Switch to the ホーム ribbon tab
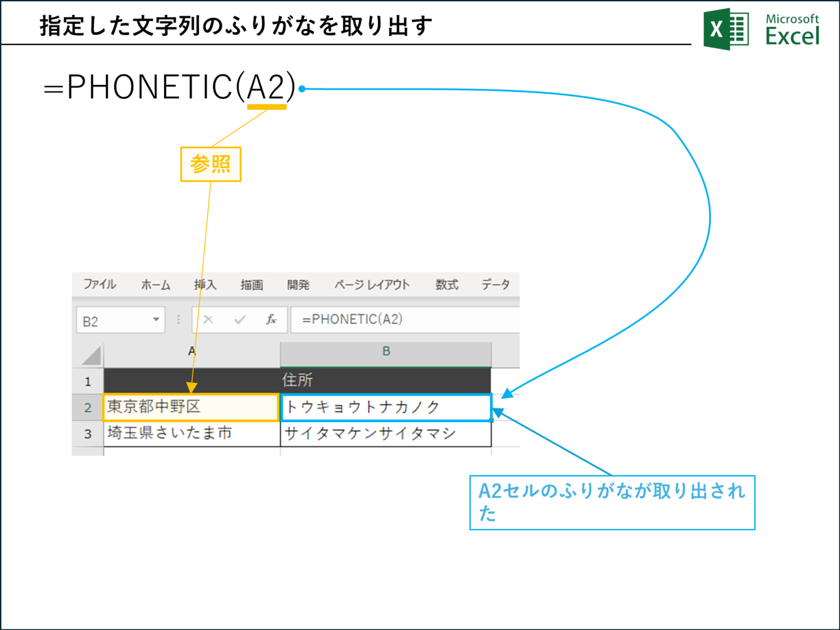 tap(155, 284)
